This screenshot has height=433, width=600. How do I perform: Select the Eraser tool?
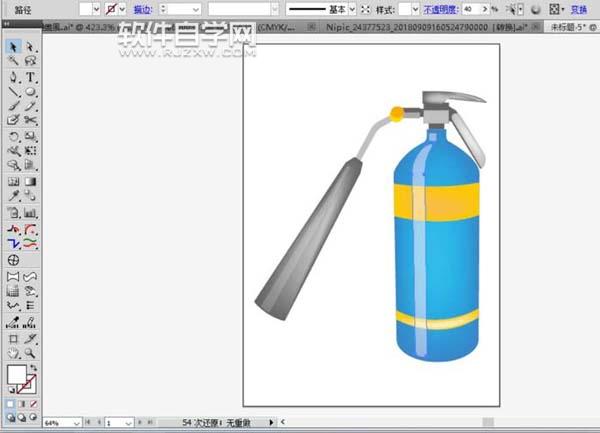[13, 120]
